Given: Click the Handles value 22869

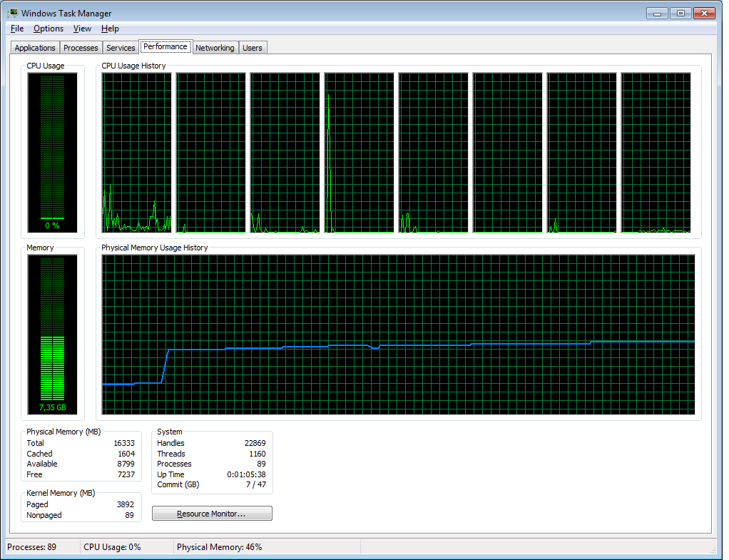Looking at the screenshot, I should click(x=255, y=443).
